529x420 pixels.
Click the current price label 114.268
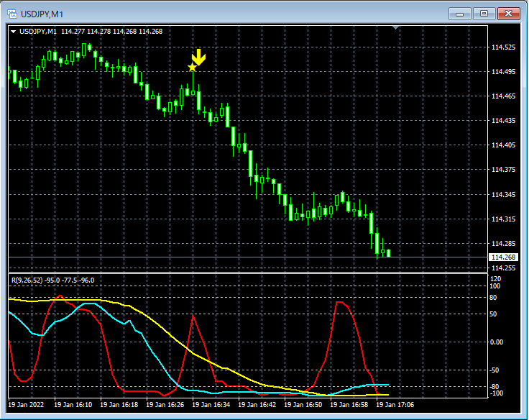[x=502, y=257]
